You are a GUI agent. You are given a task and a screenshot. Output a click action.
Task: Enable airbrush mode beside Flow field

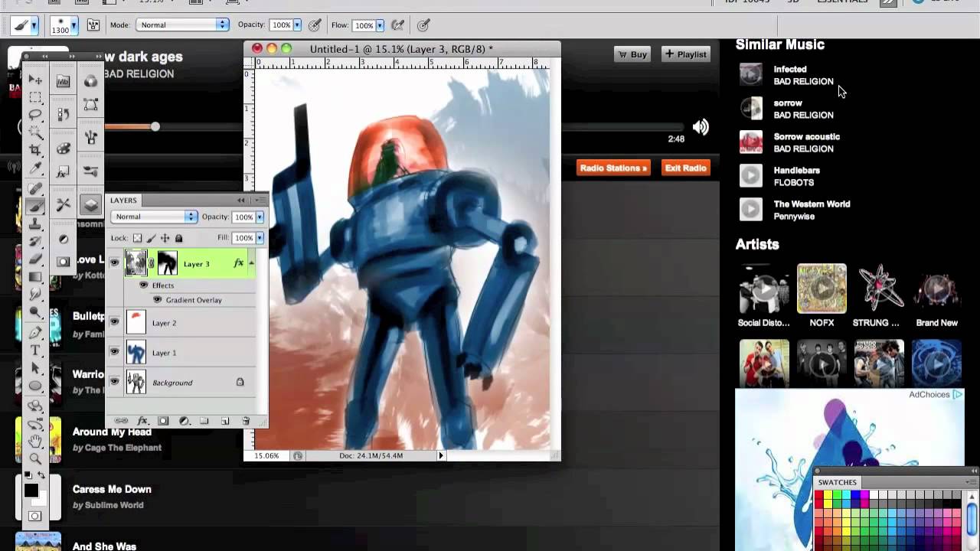pyautogui.click(x=397, y=25)
